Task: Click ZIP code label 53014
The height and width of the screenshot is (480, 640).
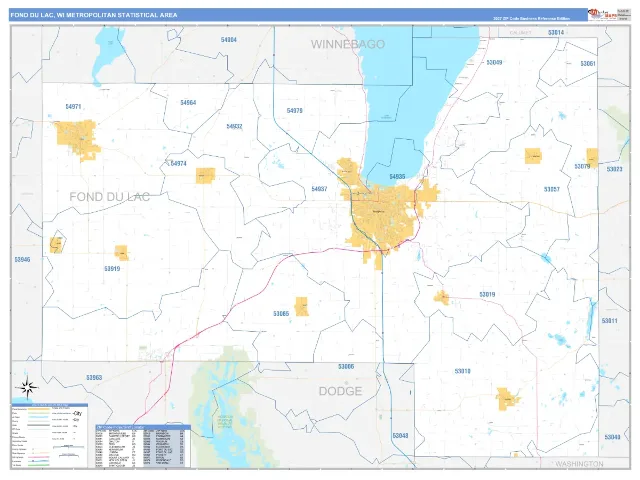Action: point(556,32)
